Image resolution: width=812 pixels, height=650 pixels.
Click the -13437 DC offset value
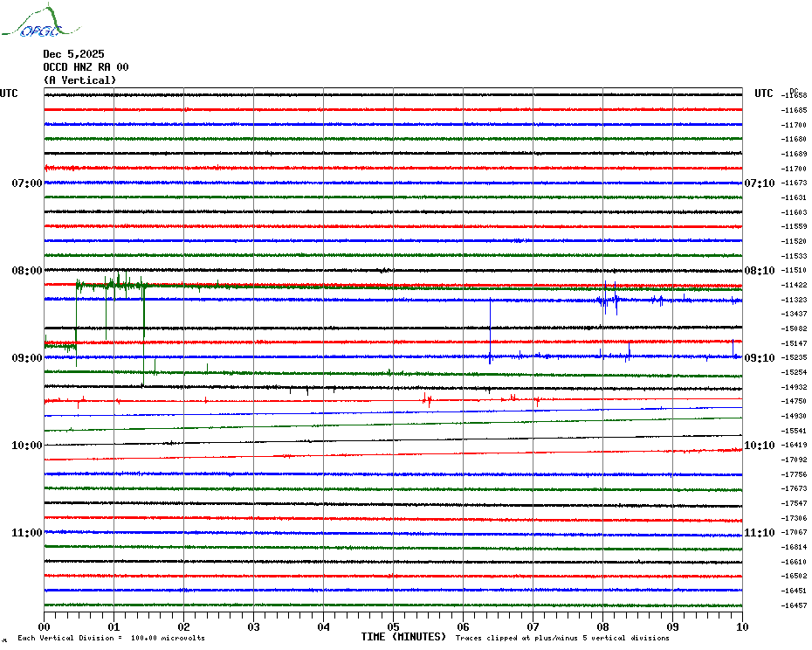[x=795, y=314]
